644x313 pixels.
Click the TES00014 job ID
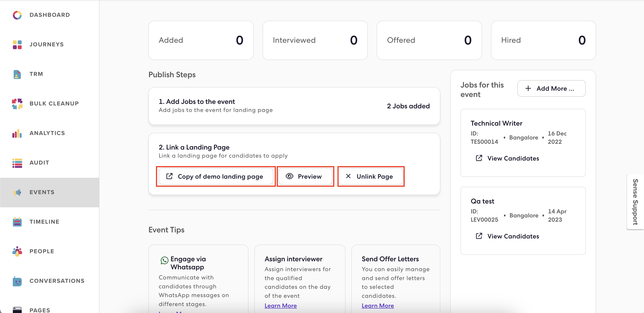484,142
